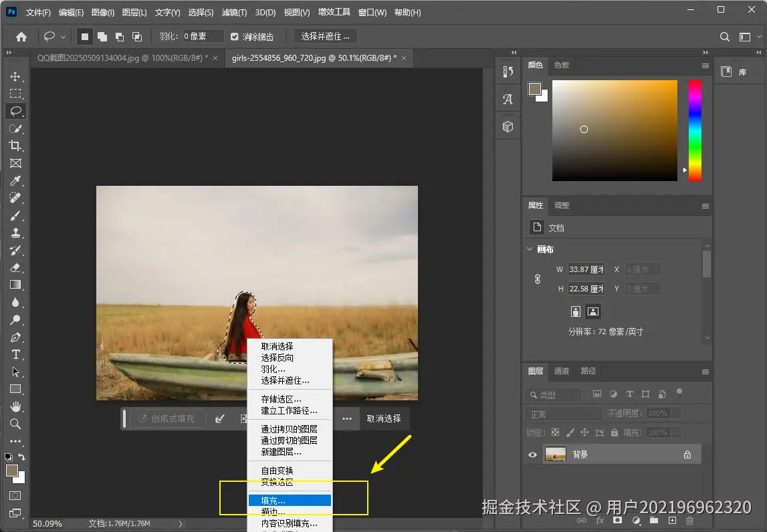Toggle lock position in Layers panel
767x532 pixels.
(x=584, y=432)
